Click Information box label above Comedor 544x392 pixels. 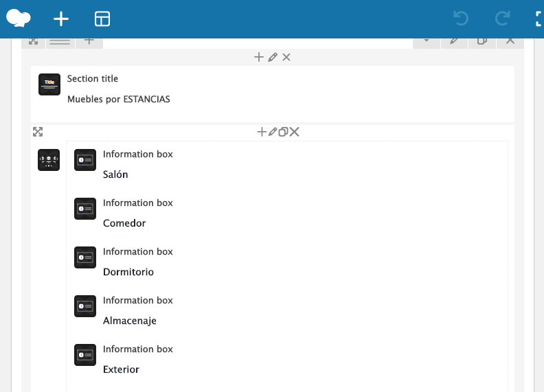138,203
